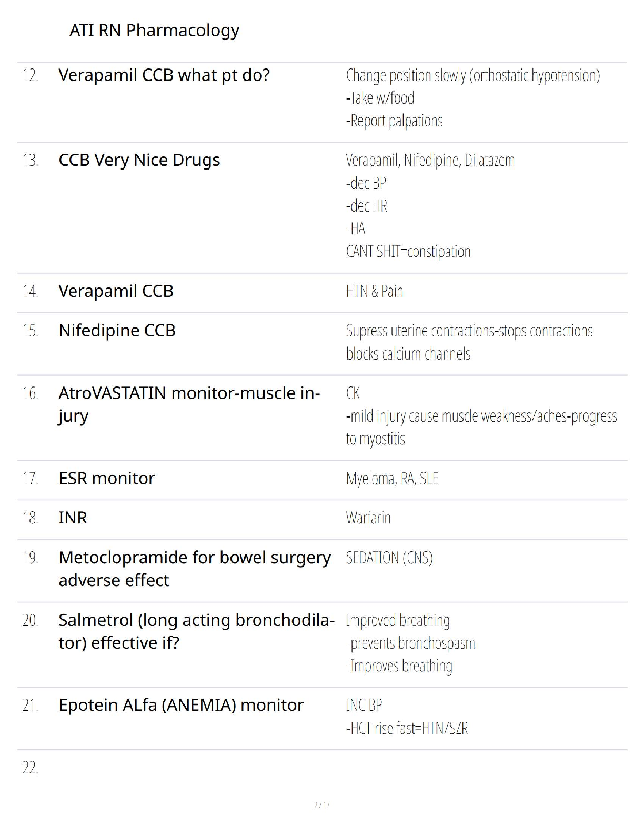This screenshot has width=644, height=834.
Task: Click the 'HTN & Pain' definition
Action: (x=375, y=291)
